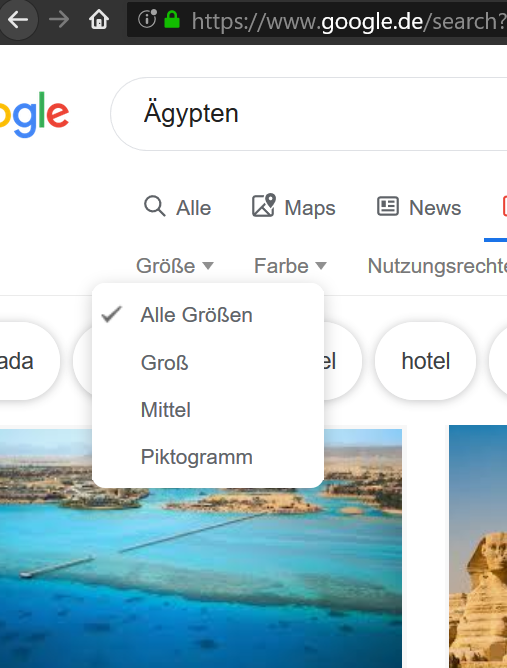Viewport: 507px width, 668px height.
Task: Click the hotel suggestion chip
Action: (x=425, y=361)
